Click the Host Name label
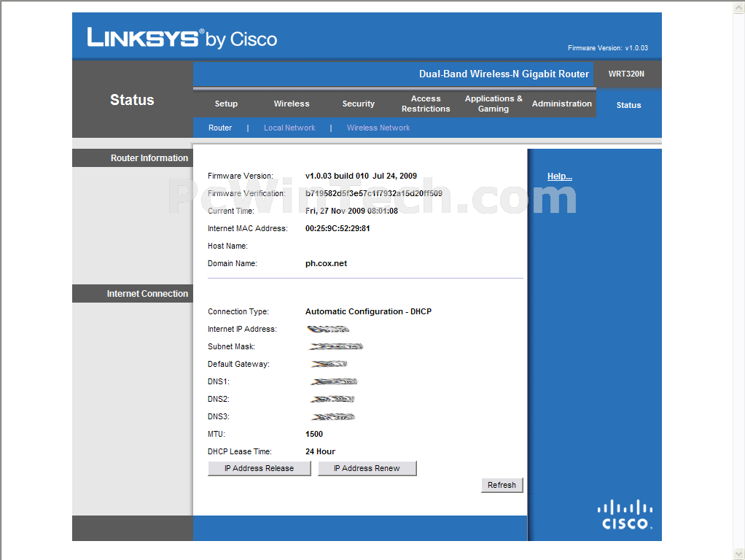This screenshot has width=745, height=560. [x=227, y=246]
